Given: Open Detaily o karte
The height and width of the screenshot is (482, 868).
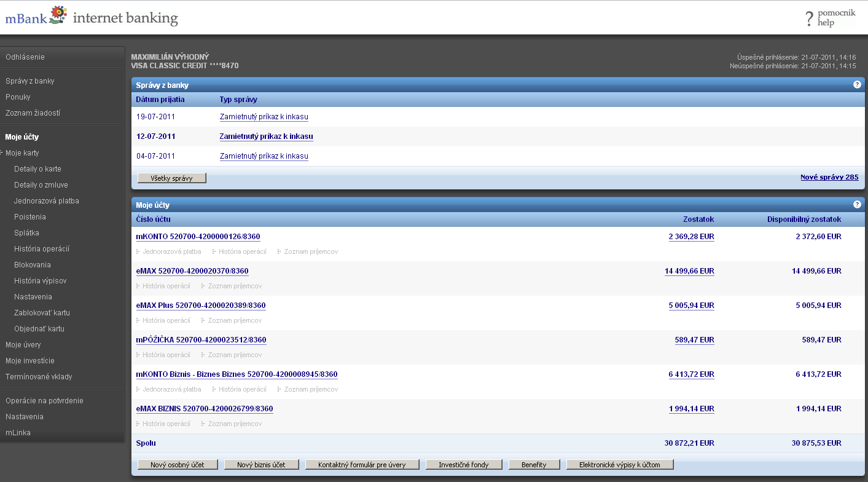Looking at the screenshot, I should coord(37,169).
